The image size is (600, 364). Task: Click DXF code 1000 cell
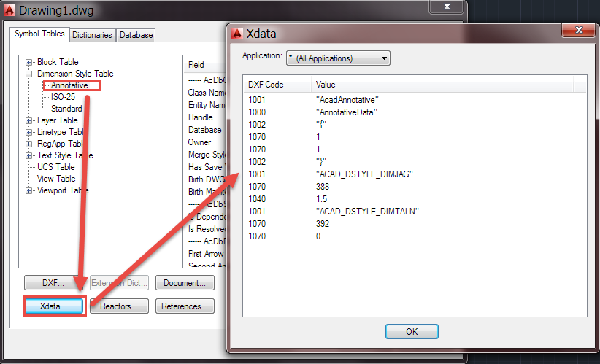(257, 112)
